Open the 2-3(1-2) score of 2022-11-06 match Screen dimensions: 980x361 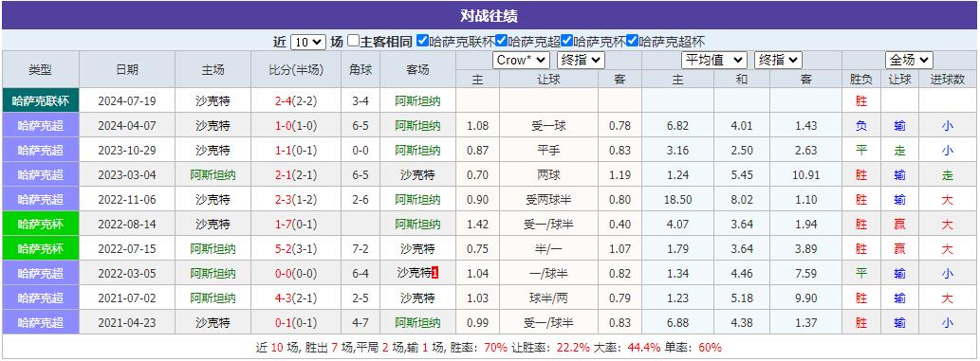coord(296,199)
